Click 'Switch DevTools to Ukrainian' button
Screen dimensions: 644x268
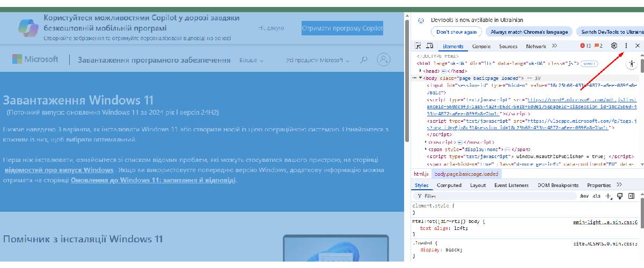coord(610,32)
